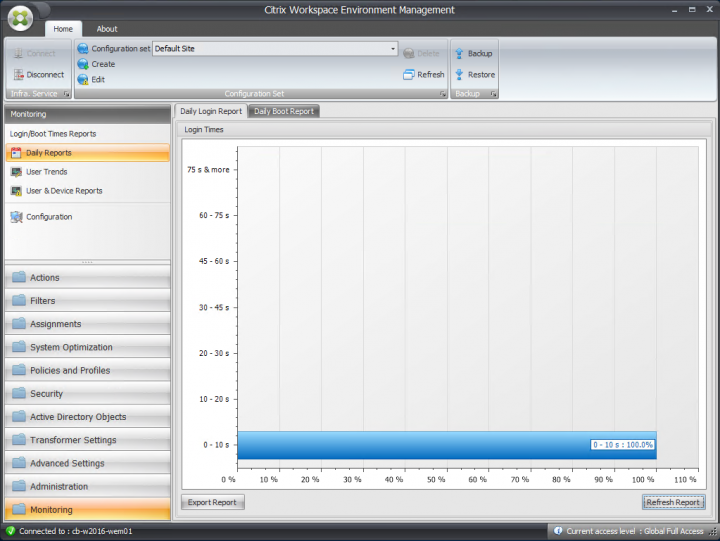Click the Disconnect icon in Infra. Service
720x541 pixels.
[18, 75]
